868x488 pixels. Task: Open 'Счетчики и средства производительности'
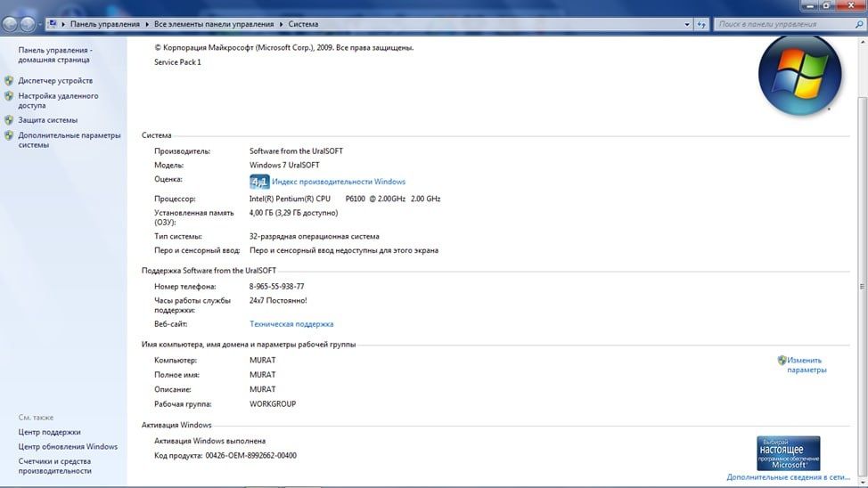click(x=54, y=466)
